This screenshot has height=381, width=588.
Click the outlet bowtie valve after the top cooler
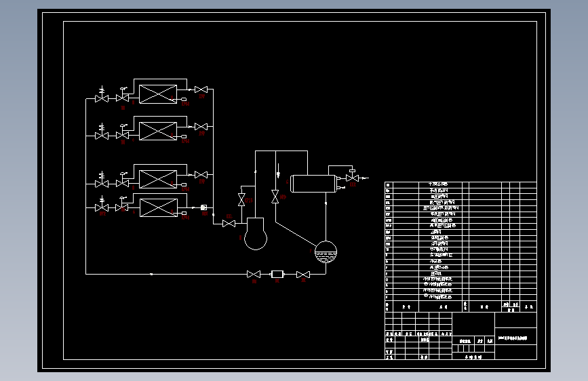pos(201,89)
